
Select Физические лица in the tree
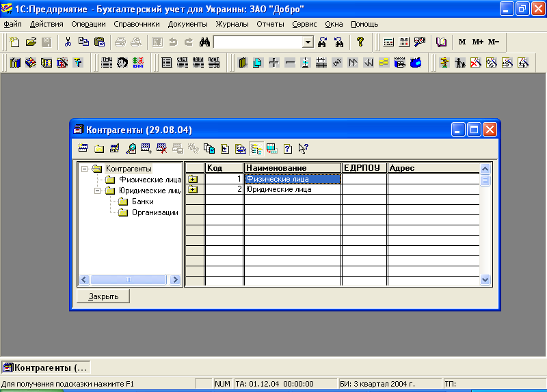coord(150,180)
